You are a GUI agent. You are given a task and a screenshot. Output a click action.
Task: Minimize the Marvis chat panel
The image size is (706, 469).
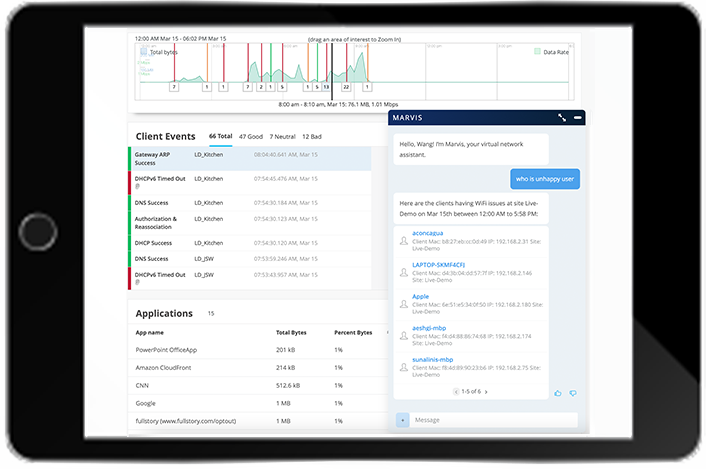point(578,117)
